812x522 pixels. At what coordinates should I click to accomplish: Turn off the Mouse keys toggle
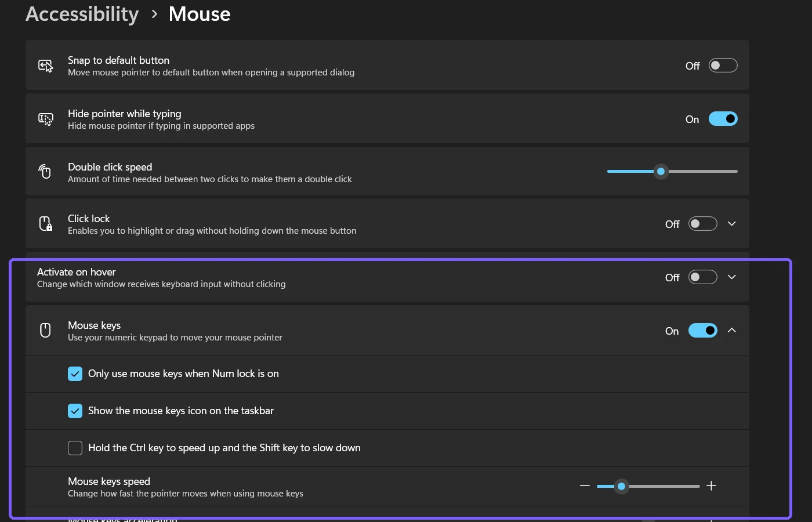point(703,331)
